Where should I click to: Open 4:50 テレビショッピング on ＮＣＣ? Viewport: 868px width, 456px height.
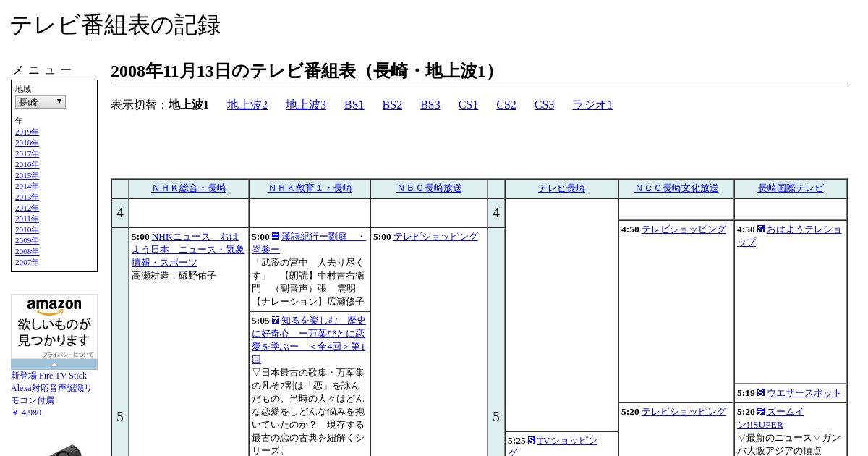[684, 229]
